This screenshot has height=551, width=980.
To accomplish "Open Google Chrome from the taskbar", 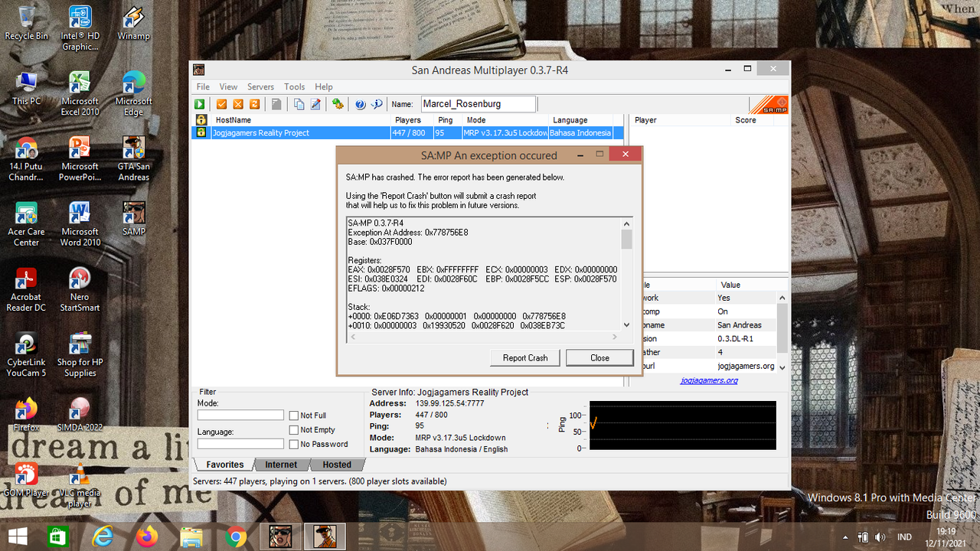I will (236, 536).
